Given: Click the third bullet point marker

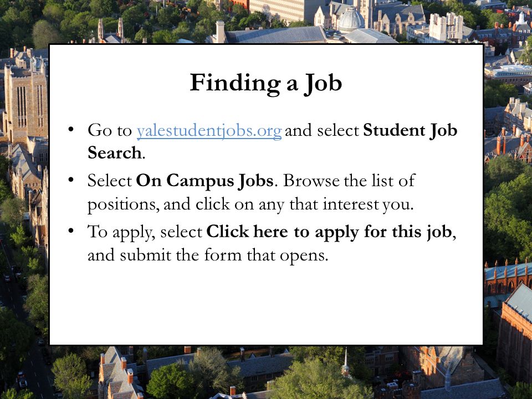Looking at the screenshot, I should click(x=70, y=231).
